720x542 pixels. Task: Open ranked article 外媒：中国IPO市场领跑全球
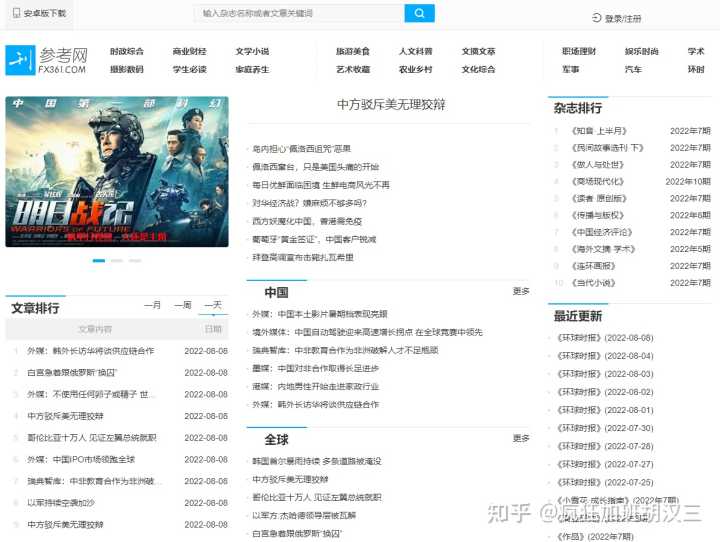click(x=81, y=459)
